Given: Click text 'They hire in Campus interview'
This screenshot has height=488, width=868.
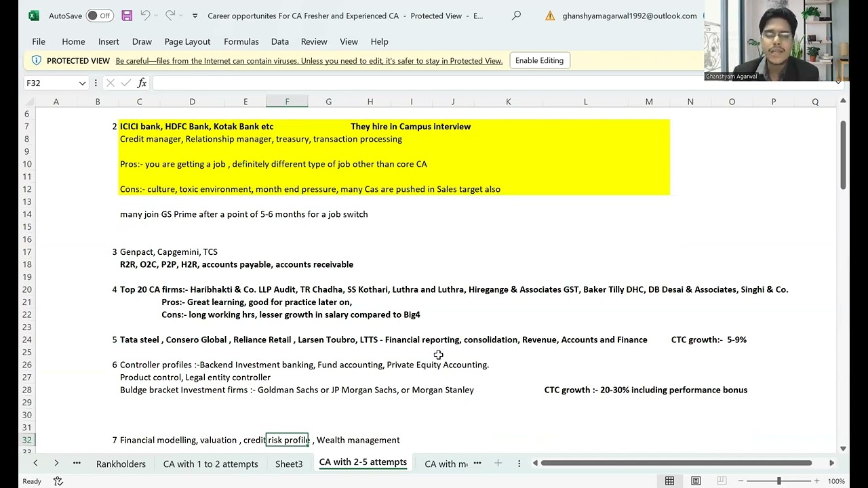Looking at the screenshot, I should point(410,127).
